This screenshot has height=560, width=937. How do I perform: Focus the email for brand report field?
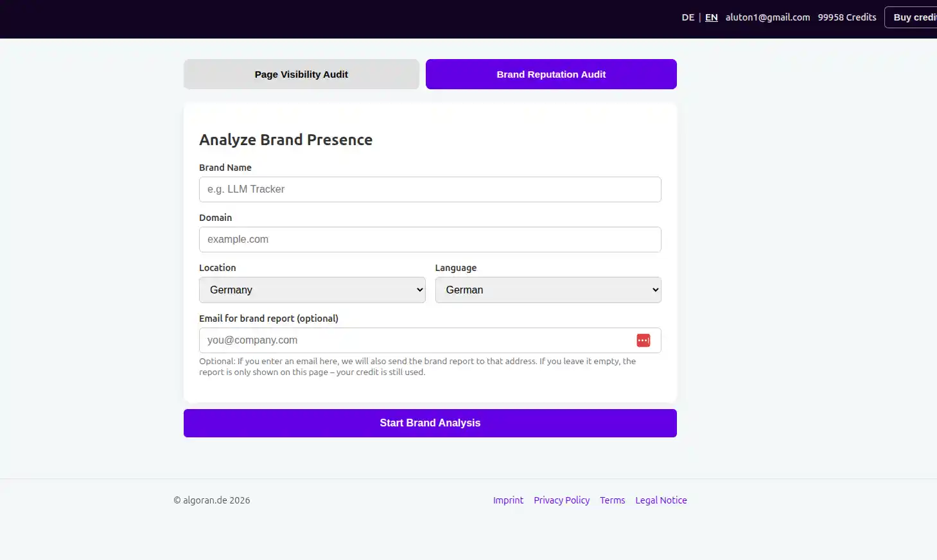point(414,340)
